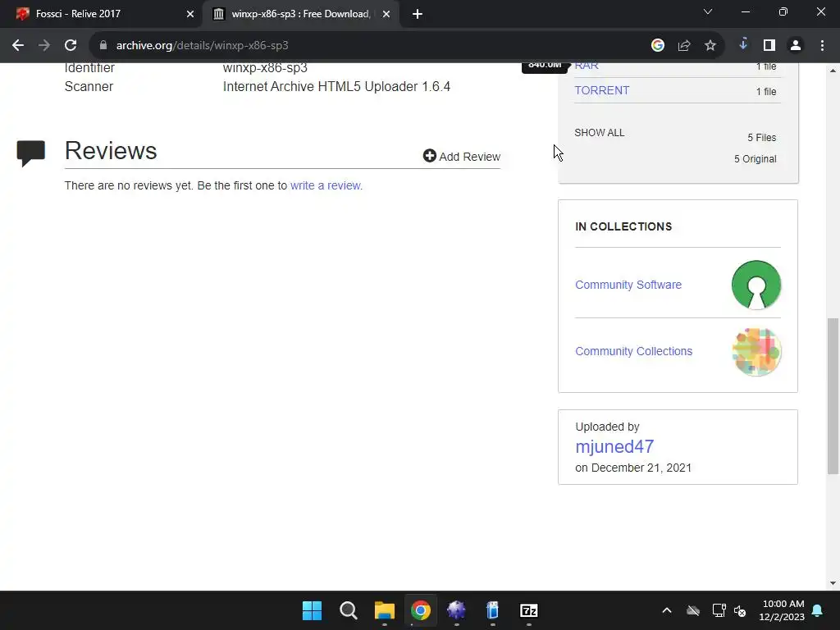
Task: Click the IN COLLECTIONS heading
Action: [x=623, y=226]
